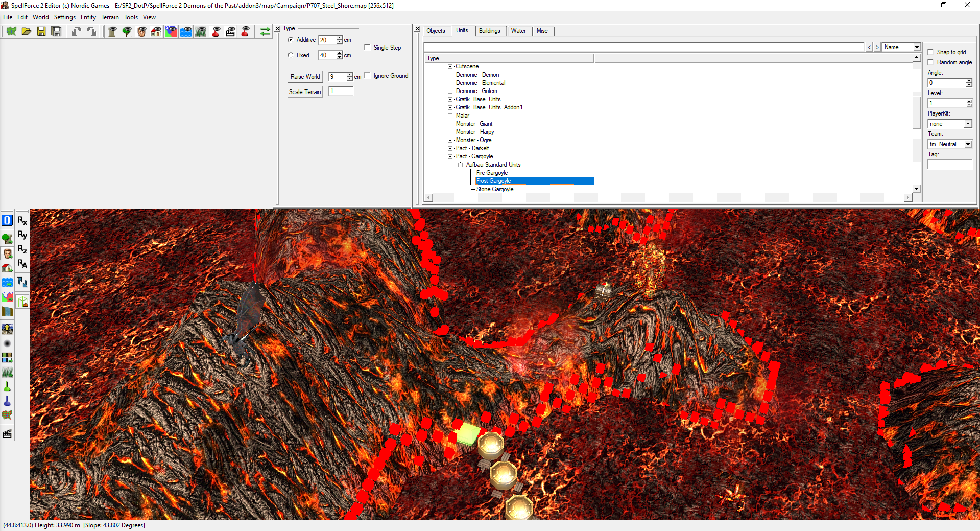Expand the Cutscene tree node

[450, 66]
